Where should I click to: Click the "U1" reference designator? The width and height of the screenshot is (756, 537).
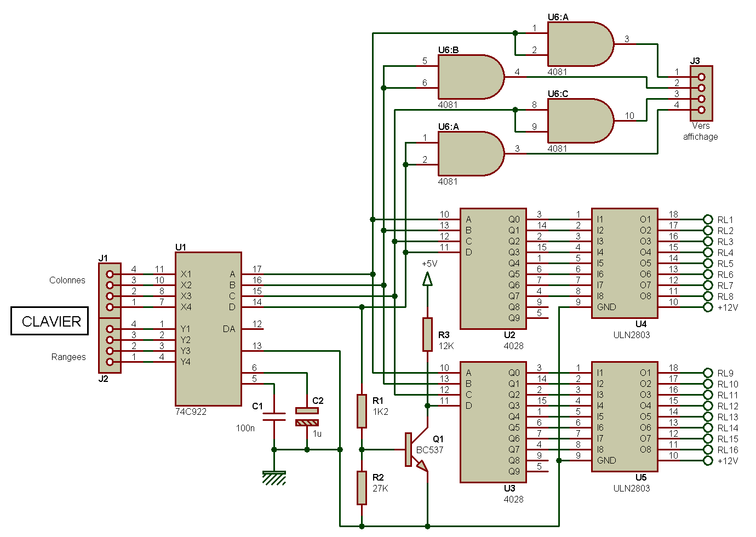(181, 247)
